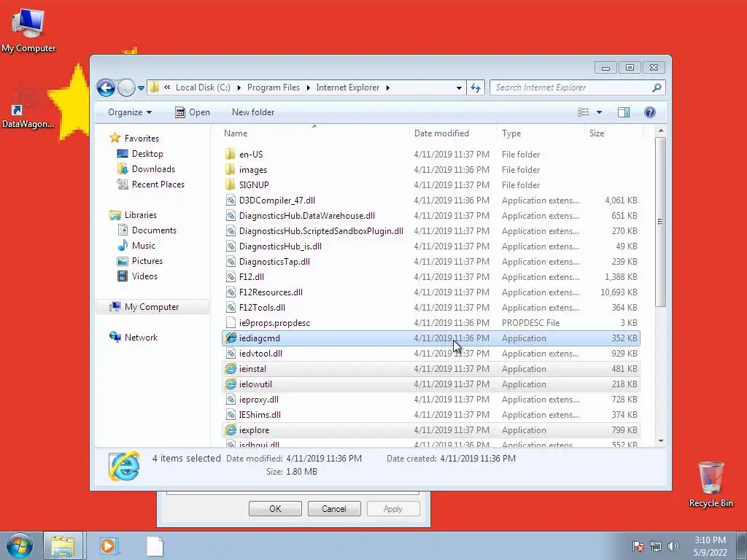Click New folder in the toolbar
The height and width of the screenshot is (560, 747).
click(x=253, y=112)
